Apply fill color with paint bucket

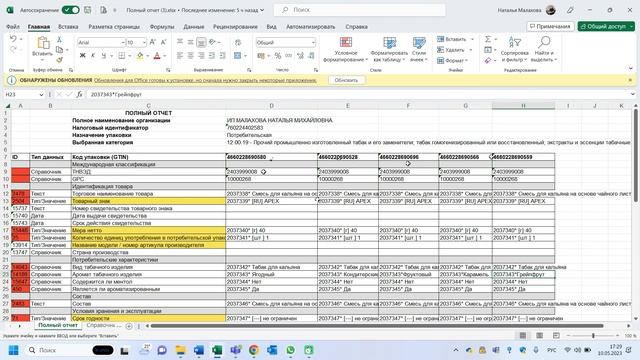[140, 56]
